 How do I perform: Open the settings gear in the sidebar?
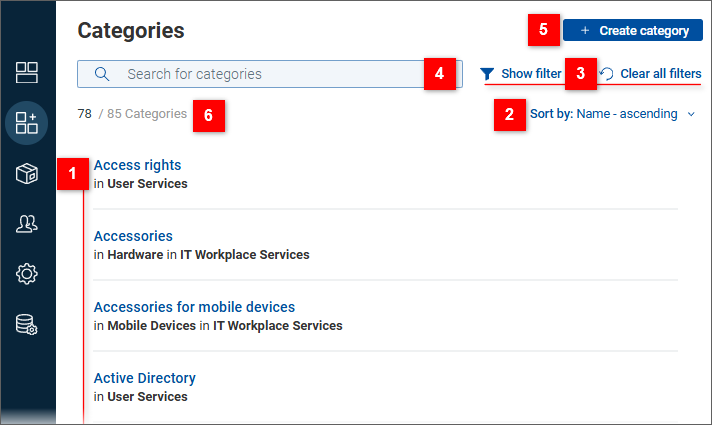click(x=27, y=274)
